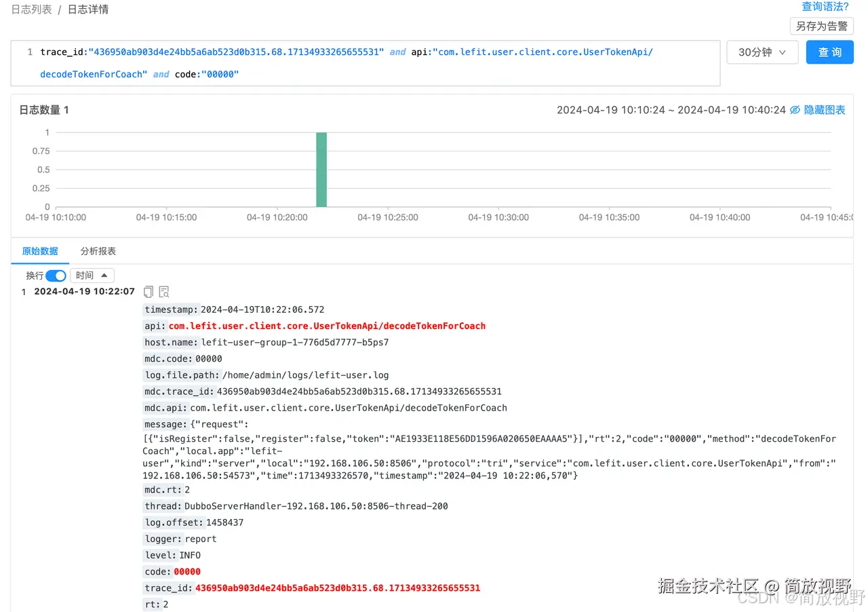Click the green histogram bar
868x612 pixels.
click(x=321, y=170)
